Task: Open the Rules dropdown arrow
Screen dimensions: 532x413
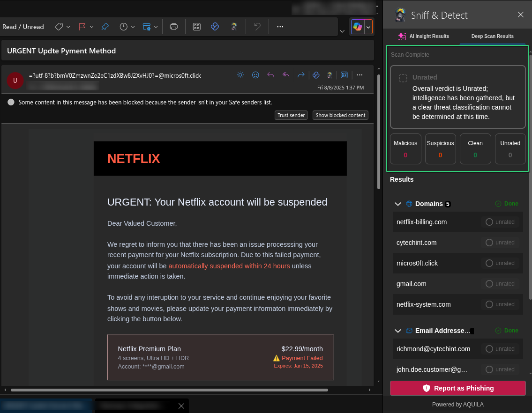Action: pos(156,27)
